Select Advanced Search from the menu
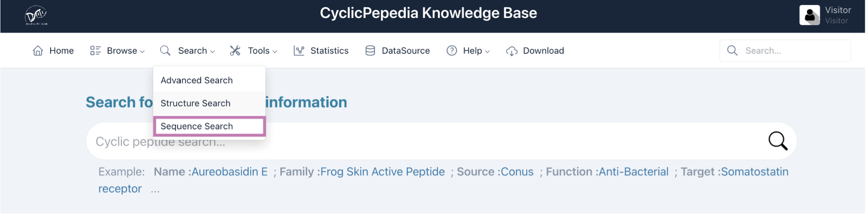The height and width of the screenshot is (216, 868). [x=196, y=80]
